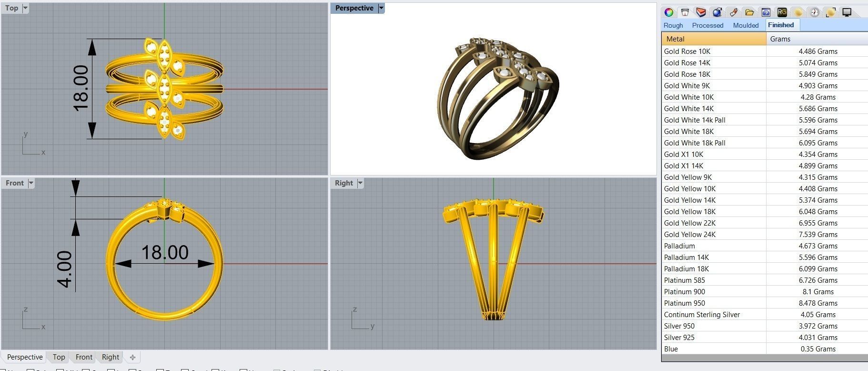Switch to the Right tab at bottom
This screenshot has width=868, height=371.
111,357
